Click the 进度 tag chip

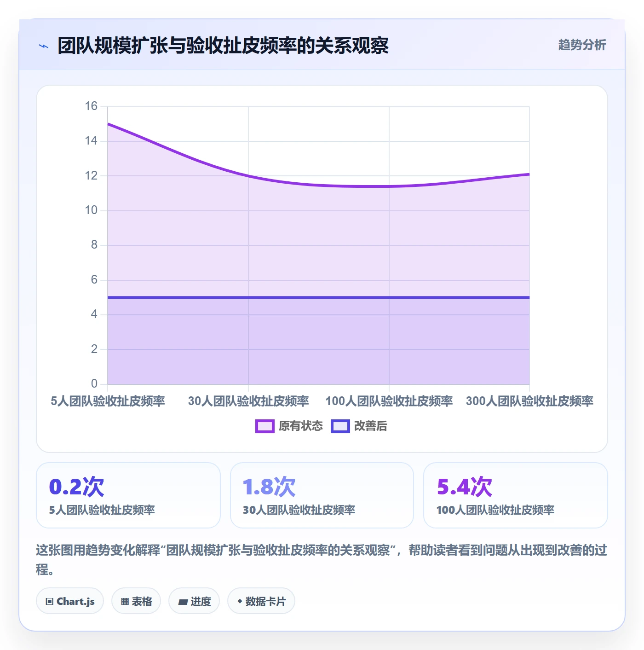click(194, 601)
